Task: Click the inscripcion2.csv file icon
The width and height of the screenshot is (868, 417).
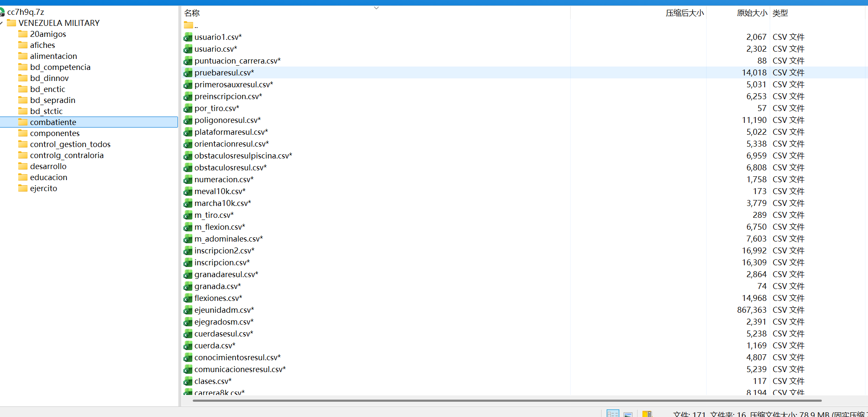Action: [188, 251]
